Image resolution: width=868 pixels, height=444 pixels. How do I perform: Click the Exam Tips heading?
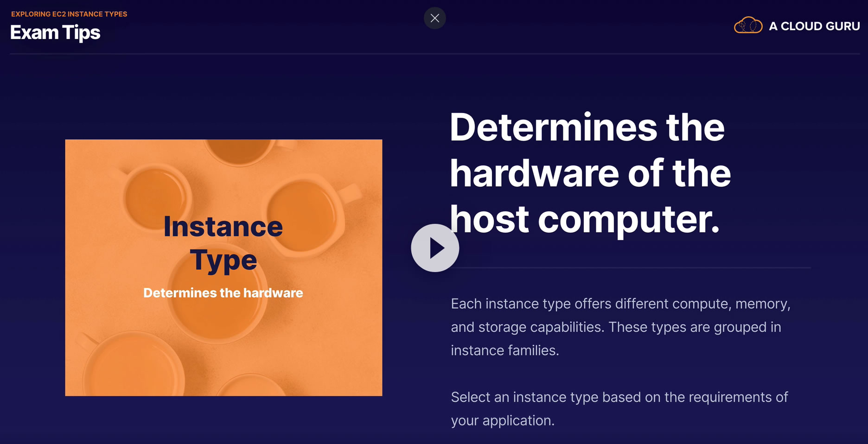55,32
